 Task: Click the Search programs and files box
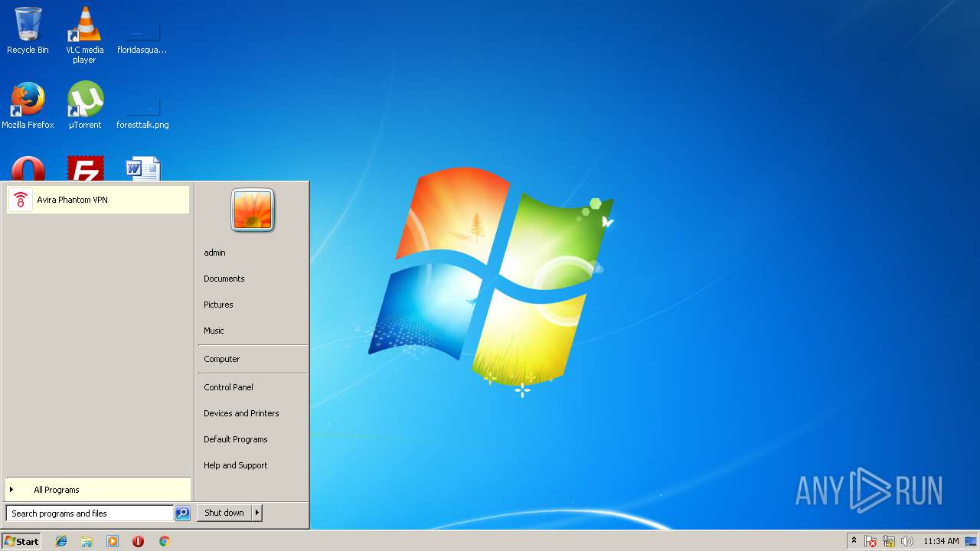(90, 514)
